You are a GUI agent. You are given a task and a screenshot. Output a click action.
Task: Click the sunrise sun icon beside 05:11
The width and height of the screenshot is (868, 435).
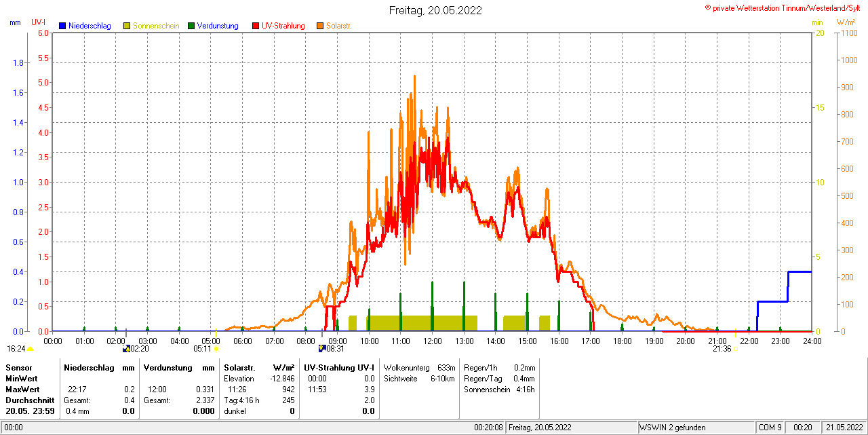click(x=216, y=349)
